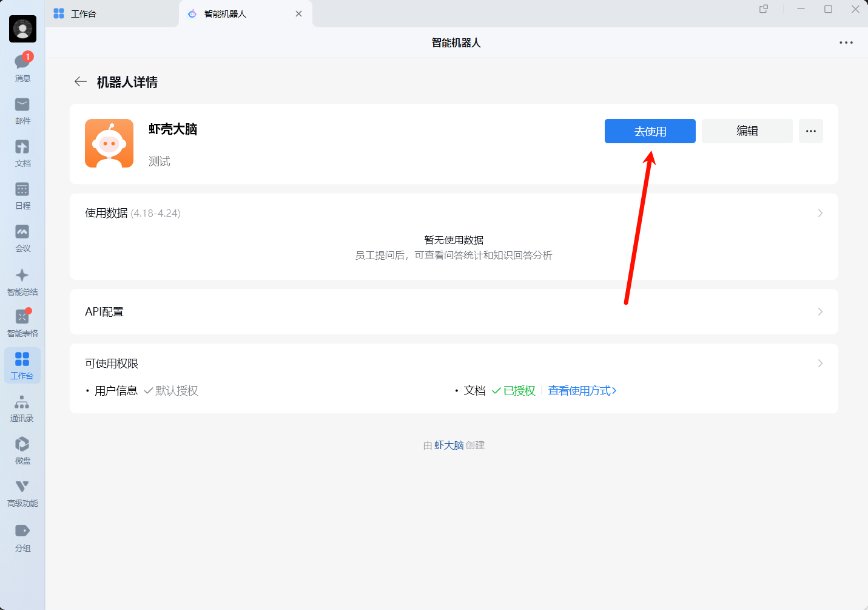Click the 用户信息 permission label
The image size is (868, 610).
116,390
